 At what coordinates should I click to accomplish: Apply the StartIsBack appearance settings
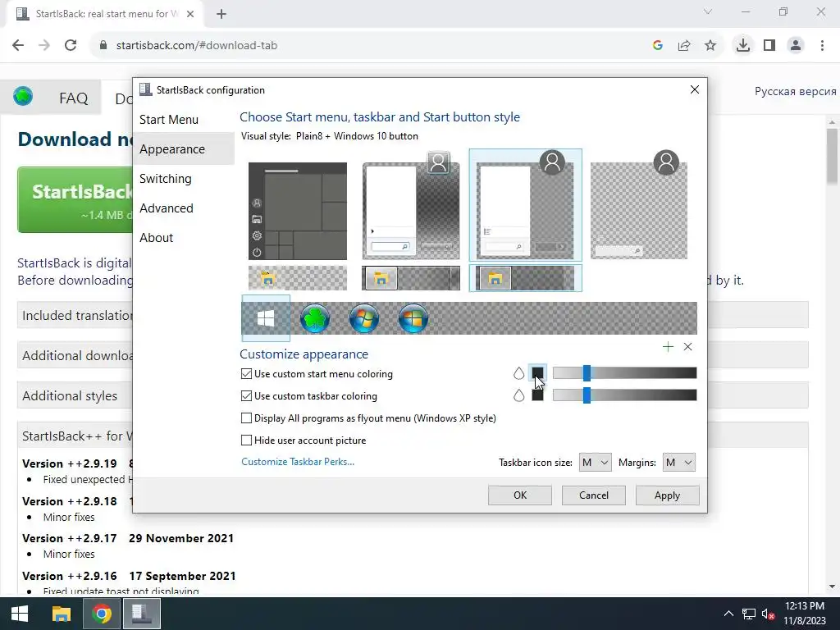[x=667, y=495]
